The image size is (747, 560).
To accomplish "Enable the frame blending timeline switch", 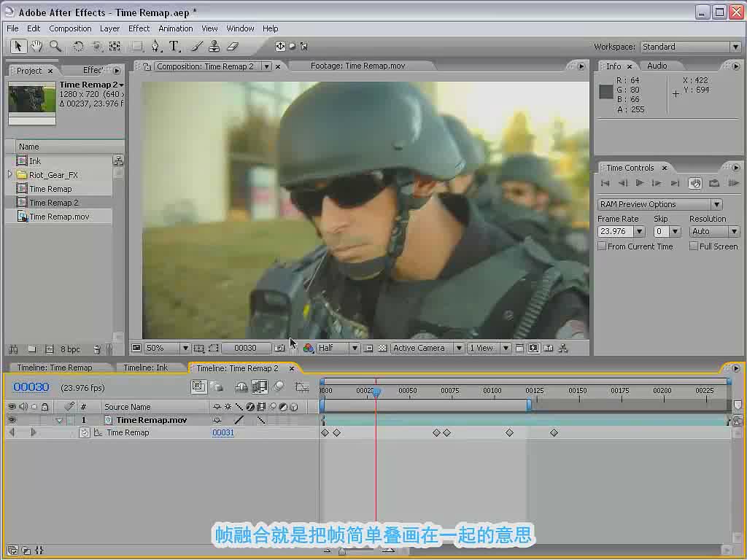I will pos(259,386).
